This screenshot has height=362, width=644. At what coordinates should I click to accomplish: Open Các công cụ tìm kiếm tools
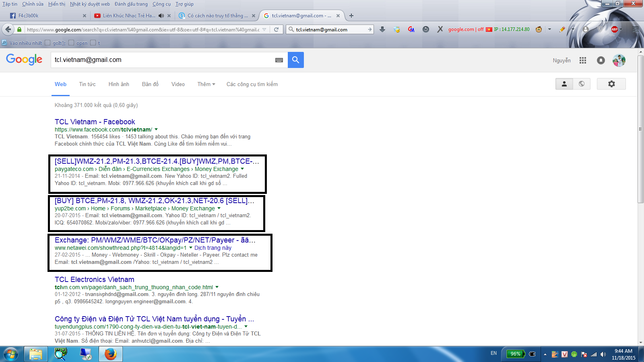(252, 84)
